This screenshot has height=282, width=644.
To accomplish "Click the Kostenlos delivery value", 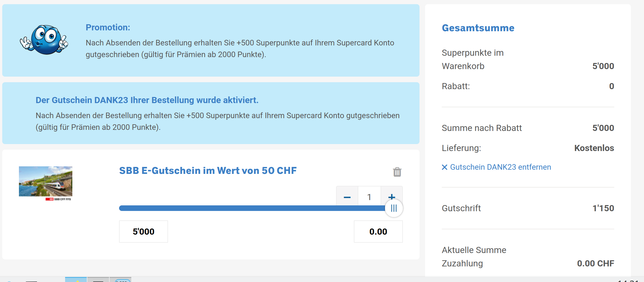I will [594, 148].
